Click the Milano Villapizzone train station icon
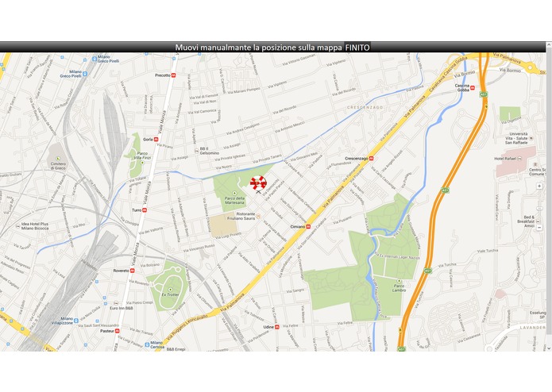Viewport: 552px width, 392px height. (76, 321)
